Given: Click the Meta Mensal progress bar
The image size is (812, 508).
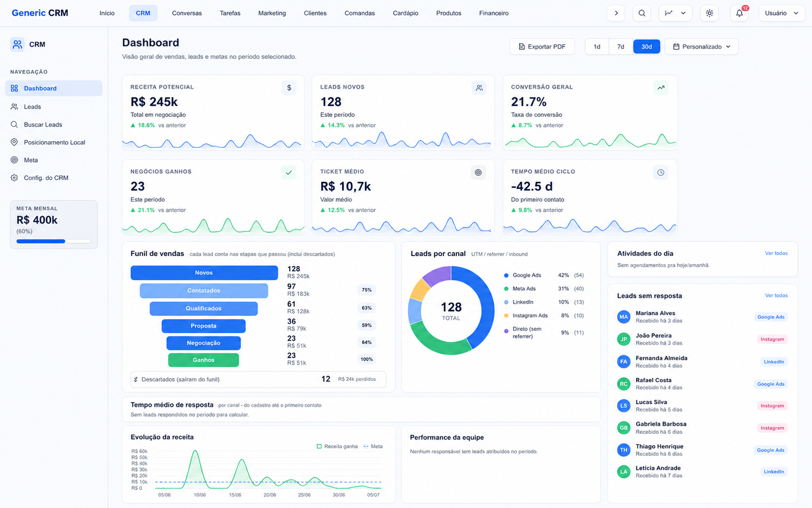Looking at the screenshot, I should pyautogui.click(x=54, y=241).
